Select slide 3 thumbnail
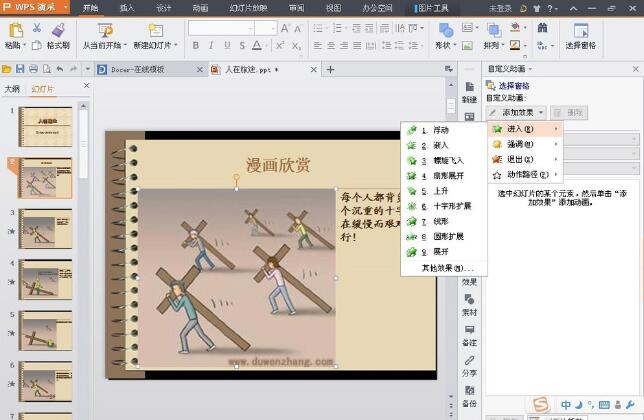 click(x=45, y=228)
